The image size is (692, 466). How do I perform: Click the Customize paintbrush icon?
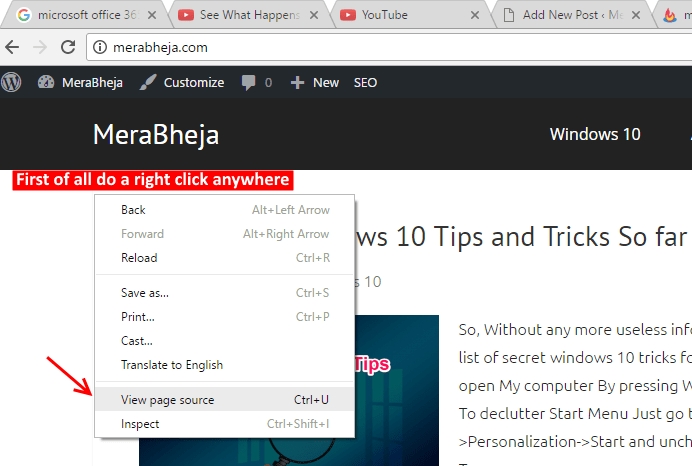(148, 82)
